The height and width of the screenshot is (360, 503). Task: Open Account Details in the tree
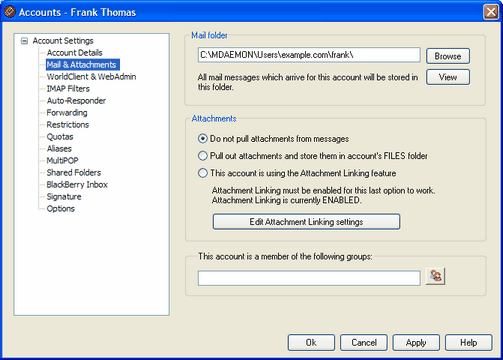pos(75,53)
